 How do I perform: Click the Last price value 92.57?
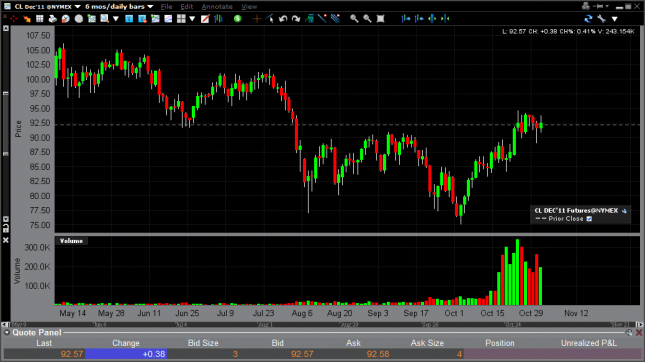click(x=72, y=354)
